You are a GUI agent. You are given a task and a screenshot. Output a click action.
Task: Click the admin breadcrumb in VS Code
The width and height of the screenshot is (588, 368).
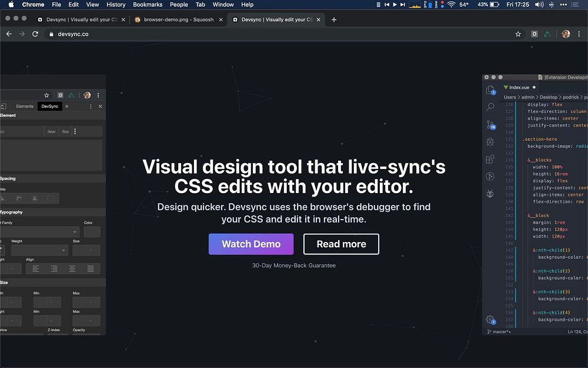(527, 97)
